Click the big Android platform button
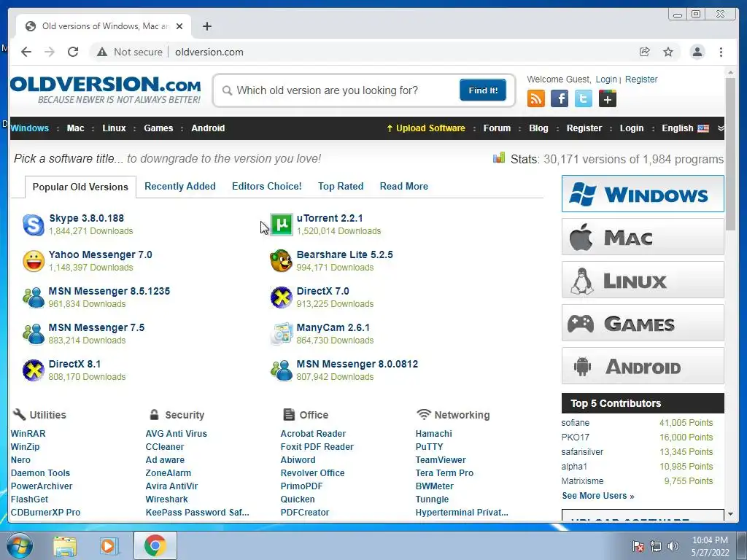This screenshot has width=747, height=560. (643, 366)
